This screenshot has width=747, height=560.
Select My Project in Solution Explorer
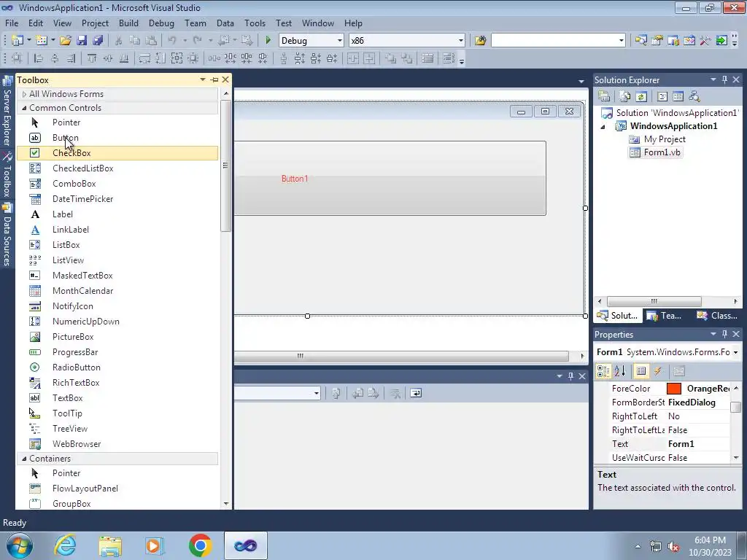click(664, 139)
